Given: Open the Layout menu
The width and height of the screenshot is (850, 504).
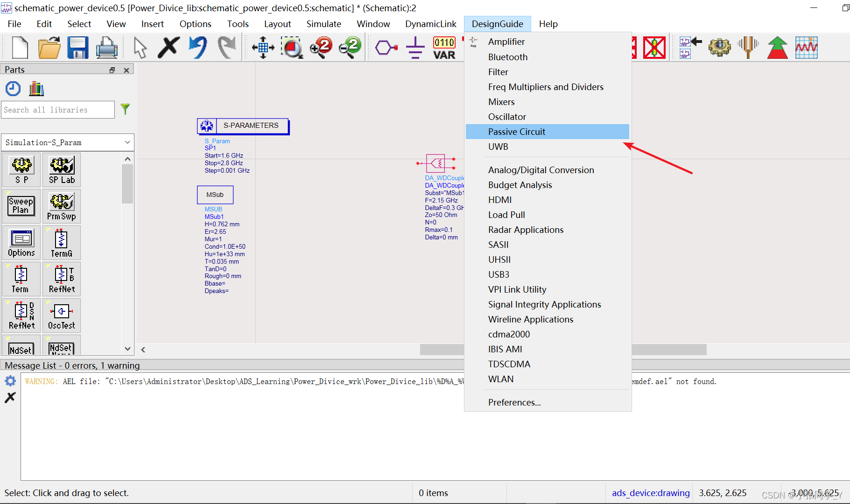Looking at the screenshot, I should click(277, 24).
